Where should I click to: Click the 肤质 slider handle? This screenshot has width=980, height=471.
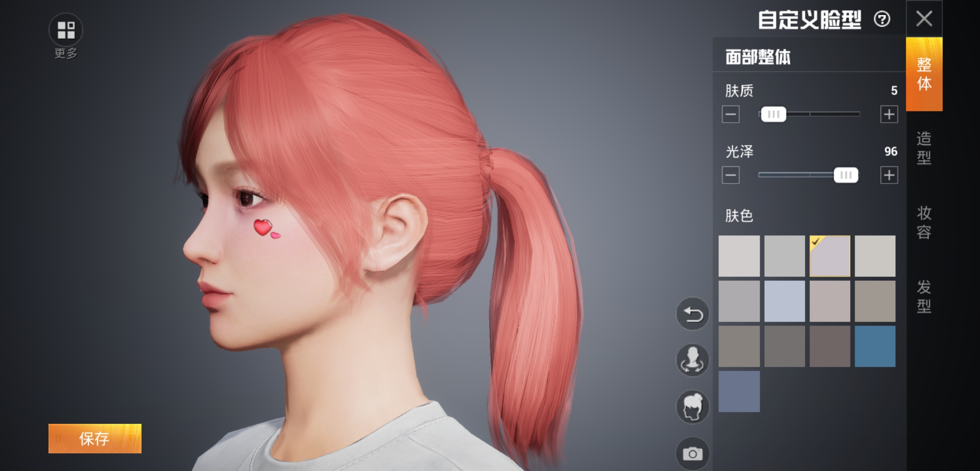point(773,114)
